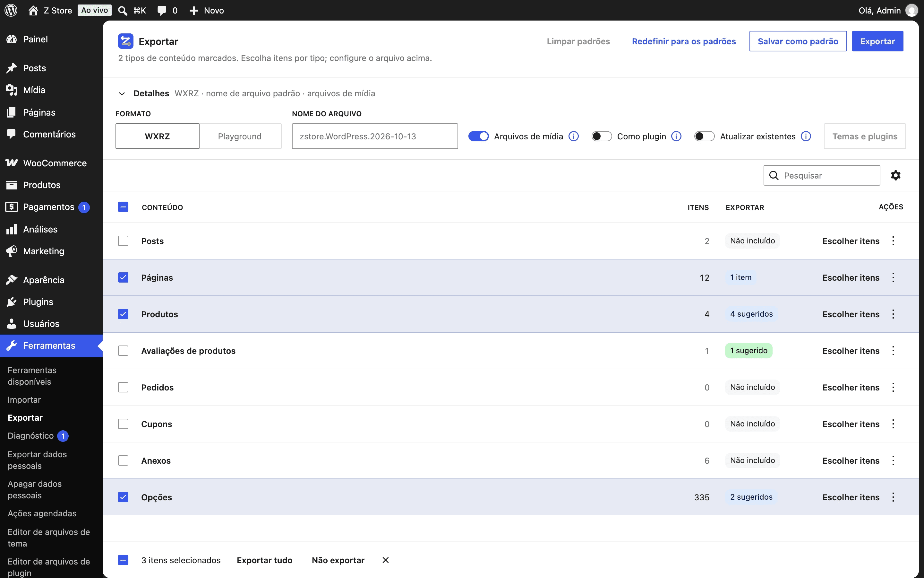
Task: Open actions menu for Posts row
Action: (x=893, y=241)
